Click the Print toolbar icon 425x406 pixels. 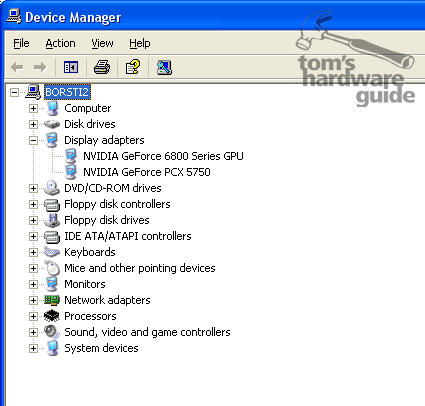coord(102,67)
